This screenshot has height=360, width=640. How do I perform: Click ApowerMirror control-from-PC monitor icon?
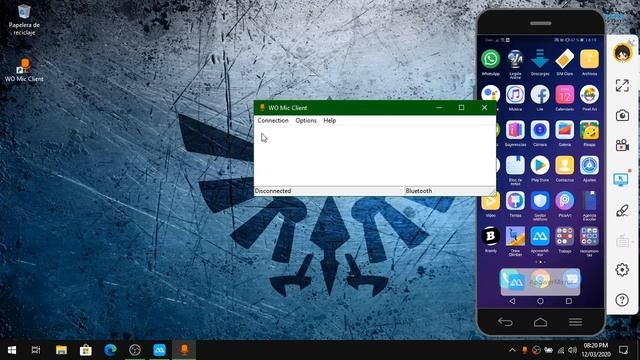[621, 180]
